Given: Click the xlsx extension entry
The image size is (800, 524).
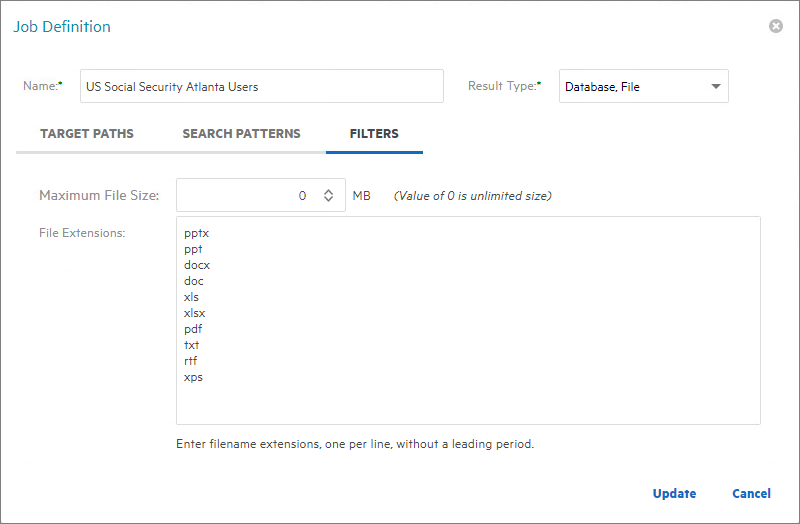Looking at the screenshot, I should pos(195,313).
